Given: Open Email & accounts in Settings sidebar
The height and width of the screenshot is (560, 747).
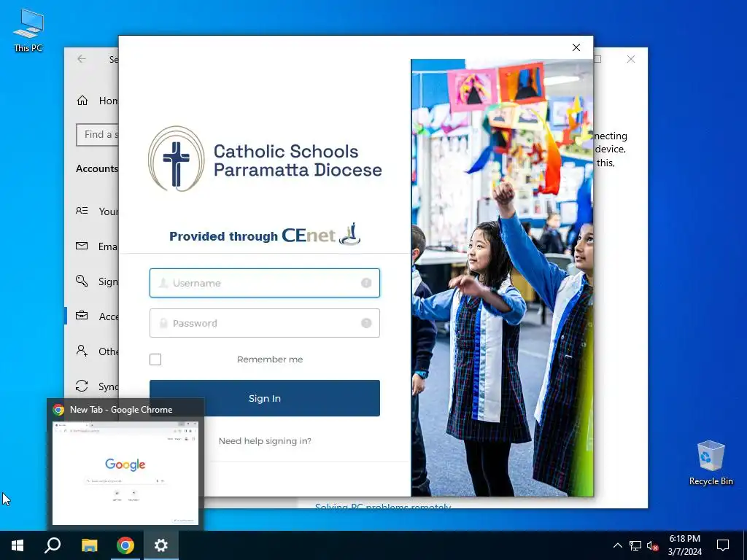Looking at the screenshot, I should tap(97, 246).
